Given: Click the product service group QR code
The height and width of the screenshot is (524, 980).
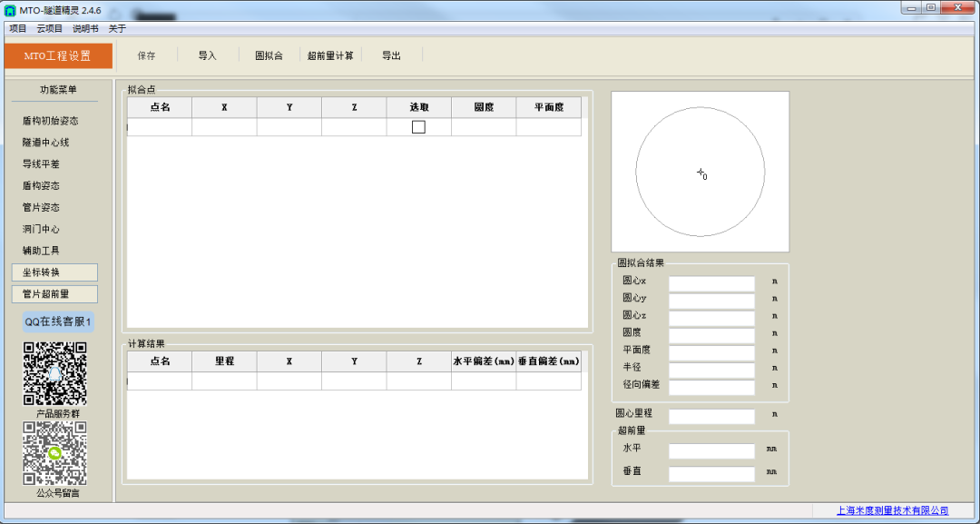Looking at the screenshot, I should point(54,373).
